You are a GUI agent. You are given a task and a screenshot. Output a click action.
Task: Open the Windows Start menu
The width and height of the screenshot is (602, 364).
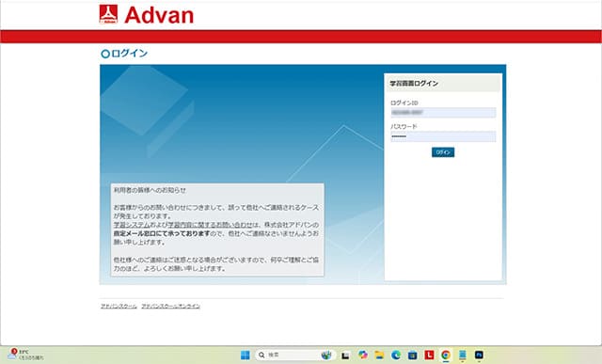(245, 356)
